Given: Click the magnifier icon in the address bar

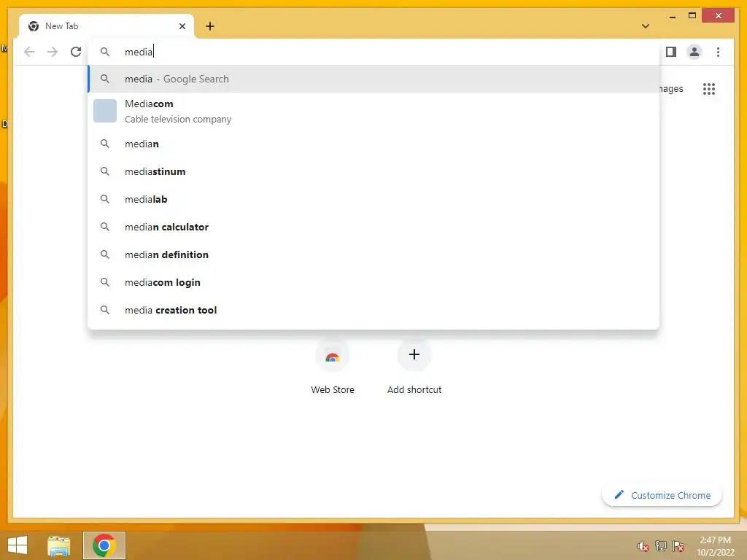Looking at the screenshot, I should tap(105, 52).
